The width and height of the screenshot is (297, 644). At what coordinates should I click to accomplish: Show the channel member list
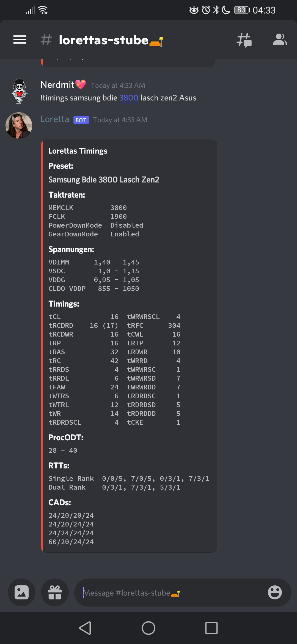coord(280,40)
